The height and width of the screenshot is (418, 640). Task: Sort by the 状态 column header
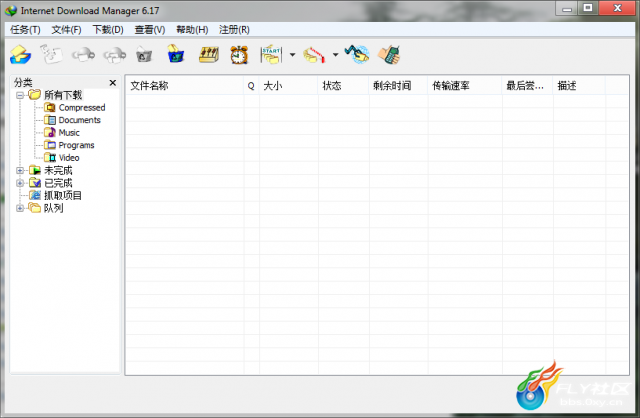(343, 86)
